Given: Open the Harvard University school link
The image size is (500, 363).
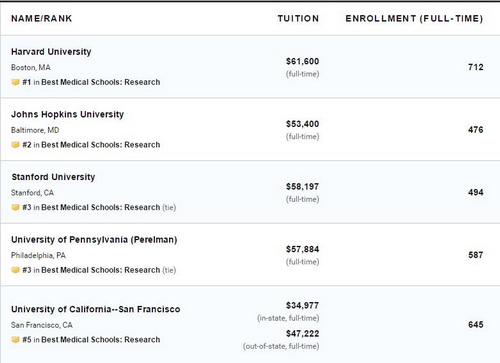Looking at the screenshot, I should pyautogui.click(x=51, y=52).
